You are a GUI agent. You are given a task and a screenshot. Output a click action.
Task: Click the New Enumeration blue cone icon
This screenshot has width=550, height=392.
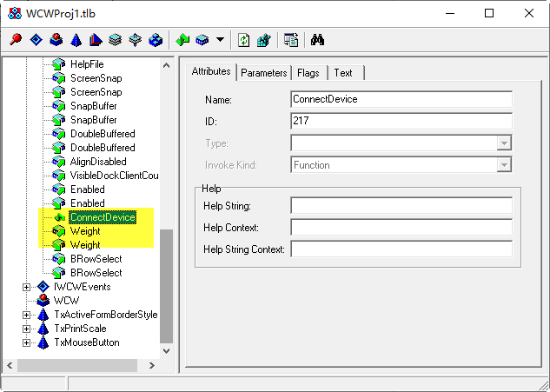pos(76,40)
